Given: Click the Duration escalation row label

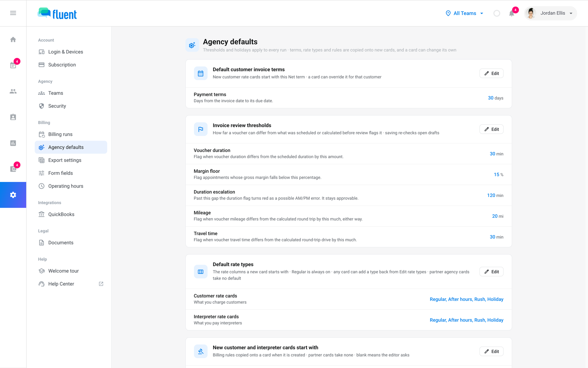Looking at the screenshot, I should pyautogui.click(x=214, y=192).
